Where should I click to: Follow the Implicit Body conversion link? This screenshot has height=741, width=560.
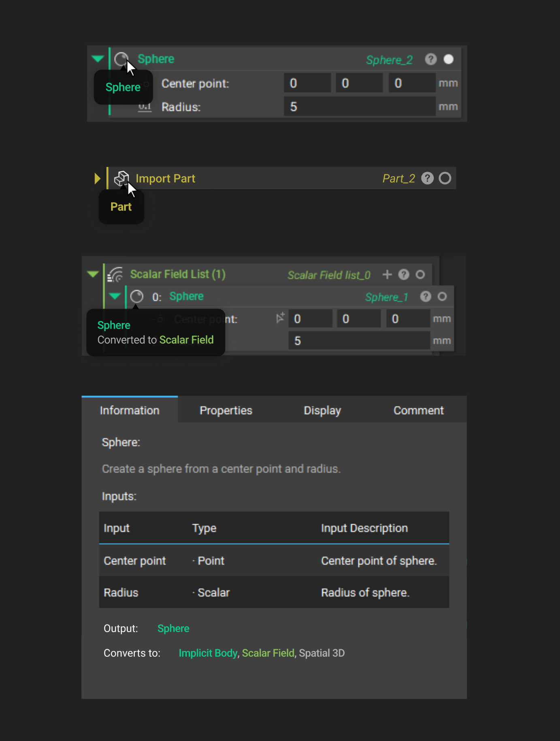pyautogui.click(x=208, y=653)
